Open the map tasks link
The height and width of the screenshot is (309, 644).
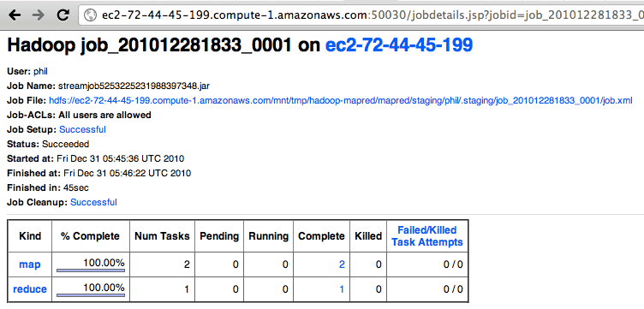tap(30, 264)
